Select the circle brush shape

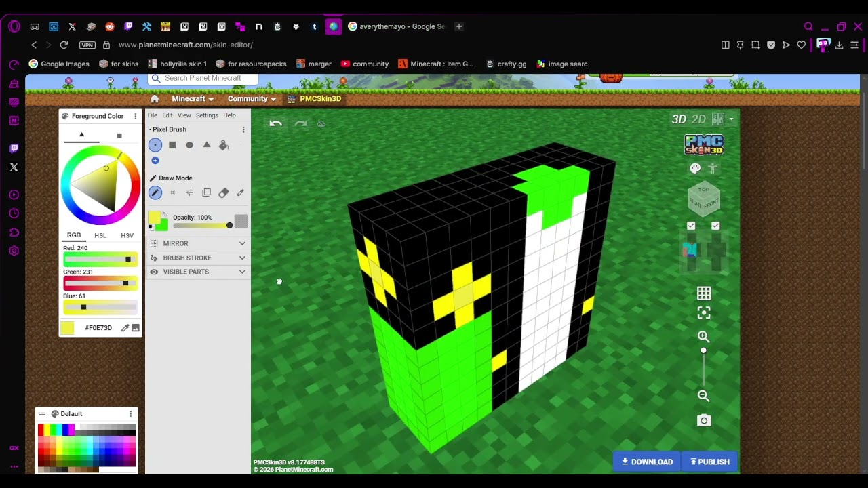click(189, 144)
